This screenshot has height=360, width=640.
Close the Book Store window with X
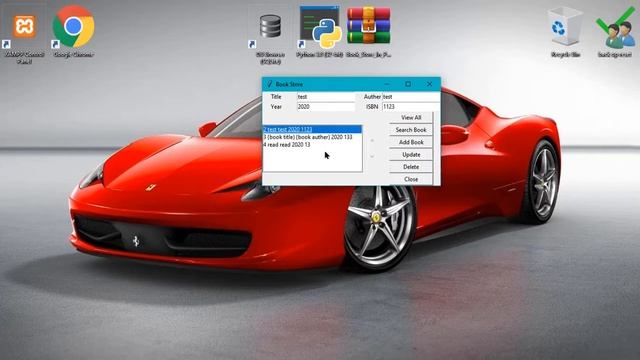click(429, 84)
